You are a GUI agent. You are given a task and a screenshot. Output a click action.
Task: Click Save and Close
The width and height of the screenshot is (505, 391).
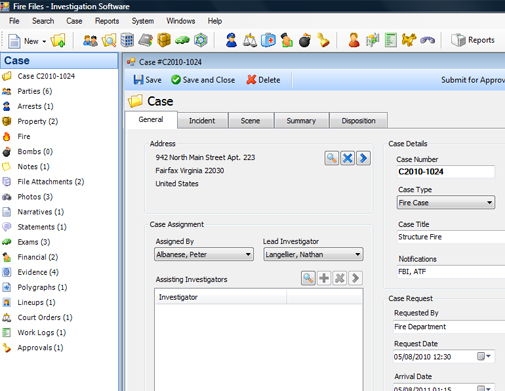tap(203, 80)
